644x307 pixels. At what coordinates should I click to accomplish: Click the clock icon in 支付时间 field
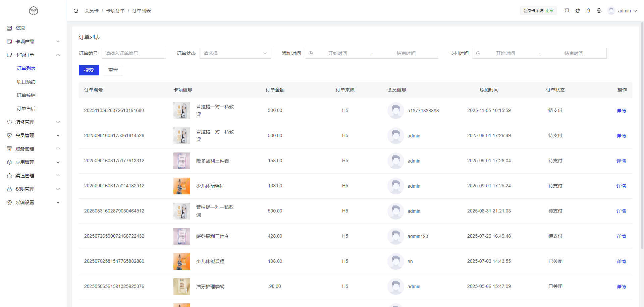coord(478,53)
